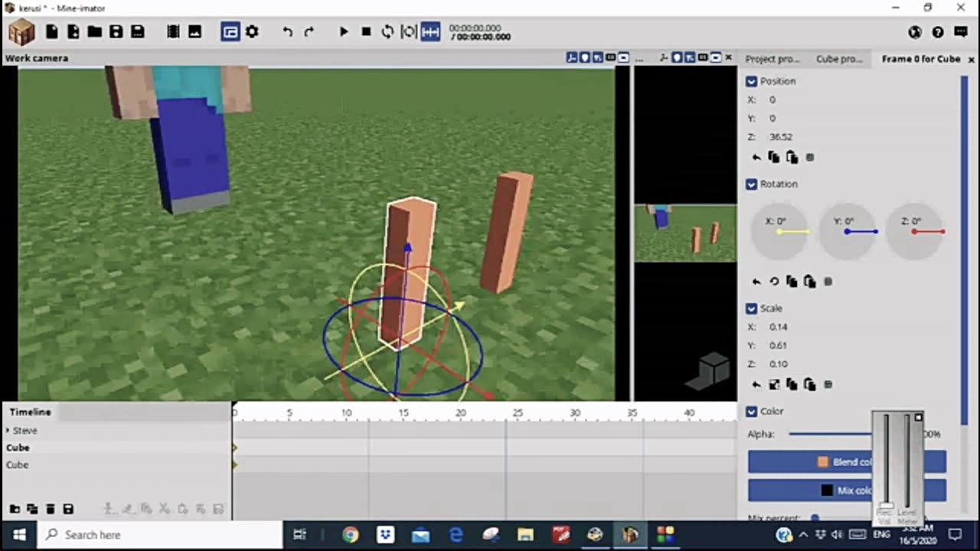
Task: Delete the selected timeline item
Action: tap(51, 509)
